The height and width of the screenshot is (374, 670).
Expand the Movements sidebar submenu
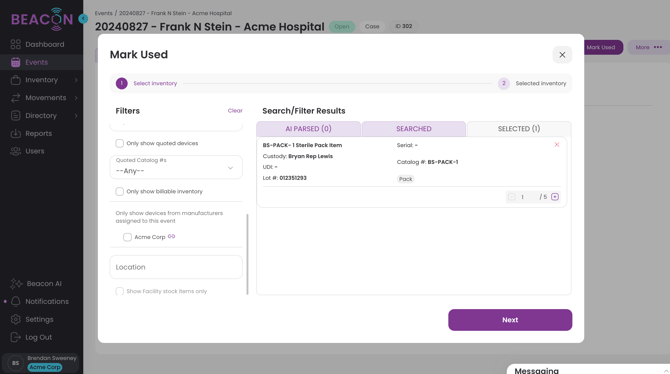click(76, 98)
